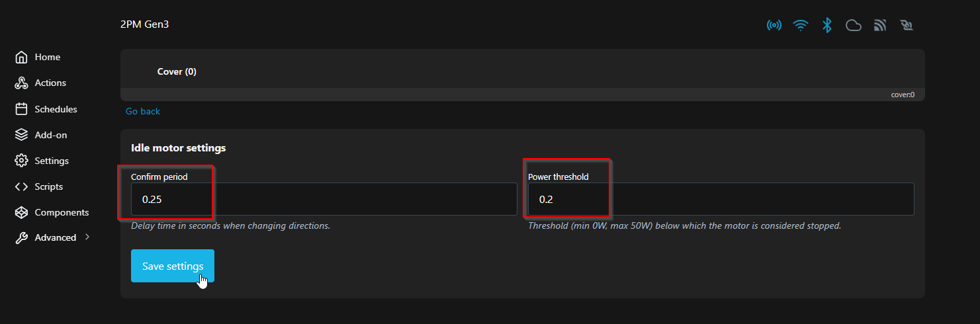Image resolution: width=980 pixels, height=324 pixels.
Task: Click the Actions webhook icon in sidebar
Action: click(21, 83)
